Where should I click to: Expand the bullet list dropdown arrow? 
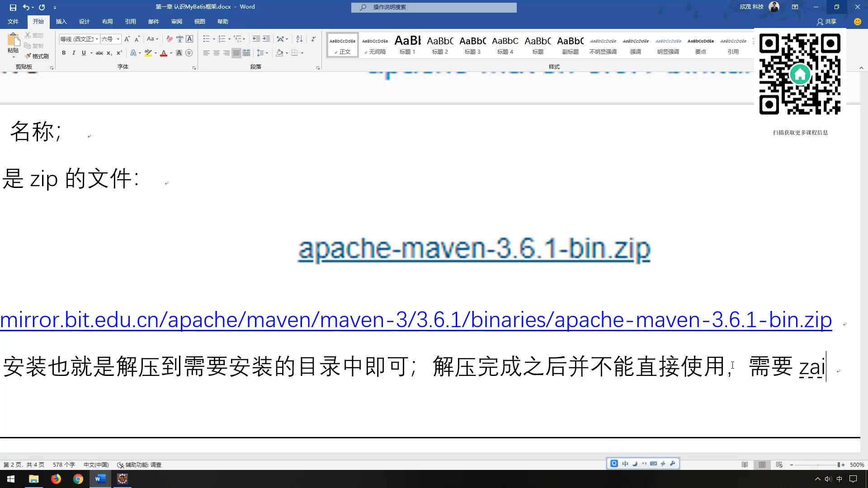tap(214, 39)
